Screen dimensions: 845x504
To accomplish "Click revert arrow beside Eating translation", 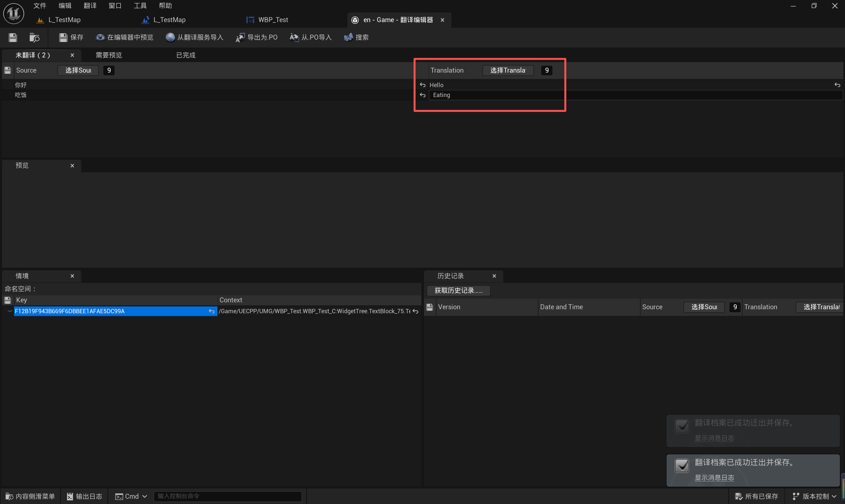I will pyautogui.click(x=422, y=95).
